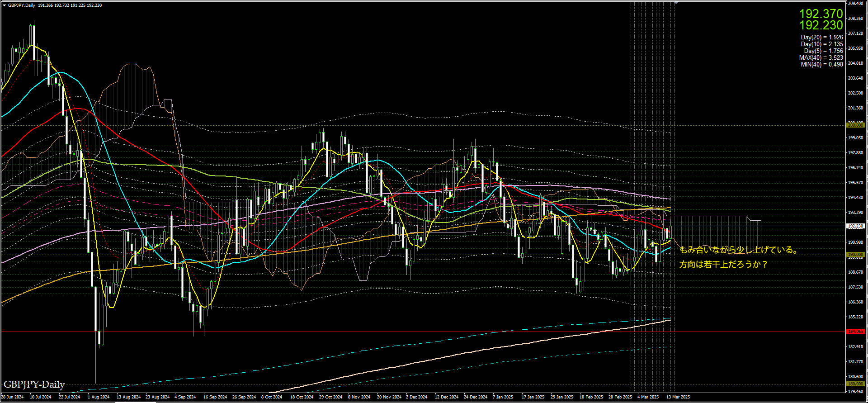Click the red 184.065 price level tag

click(855, 332)
